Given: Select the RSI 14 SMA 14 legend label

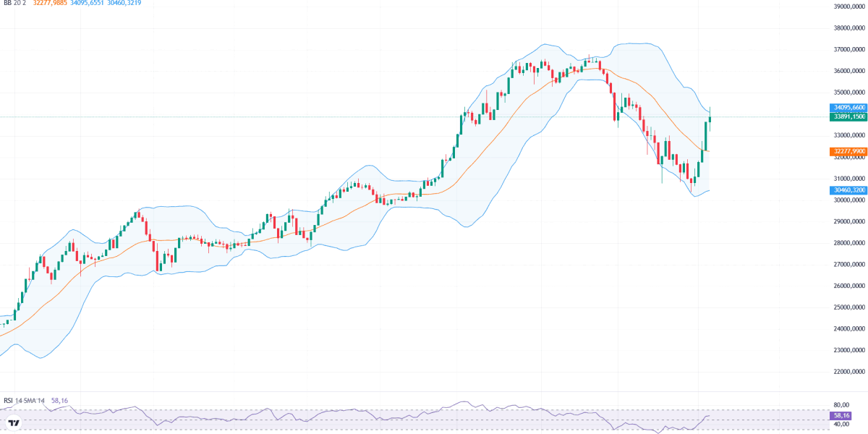Looking at the screenshot, I should tap(25, 400).
